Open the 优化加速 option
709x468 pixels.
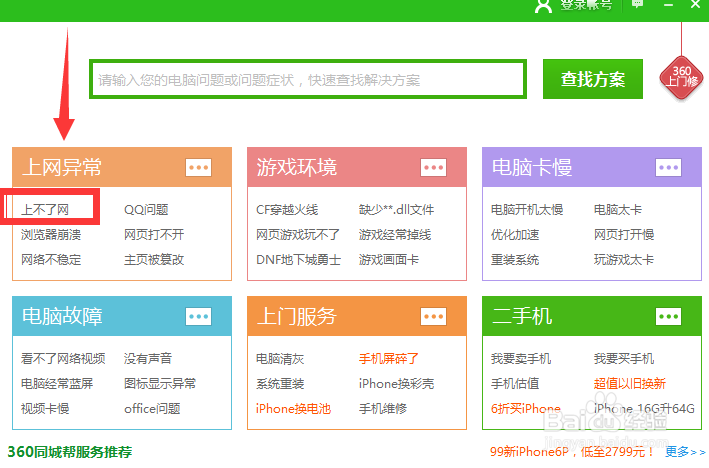click(x=515, y=235)
